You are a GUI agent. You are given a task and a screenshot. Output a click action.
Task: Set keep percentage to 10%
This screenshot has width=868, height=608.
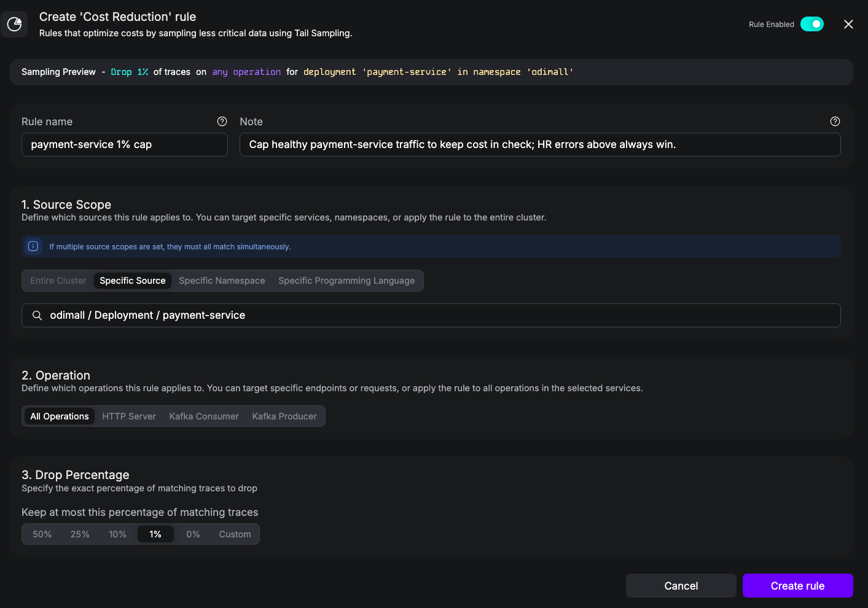point(118,534)
